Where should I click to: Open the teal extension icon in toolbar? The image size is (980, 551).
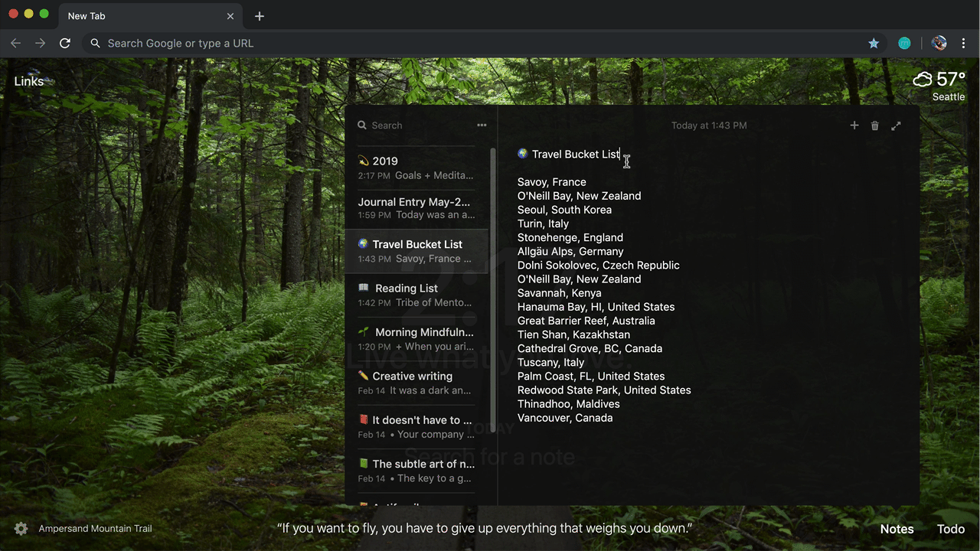pyautogui.click(x=904, y=44)
